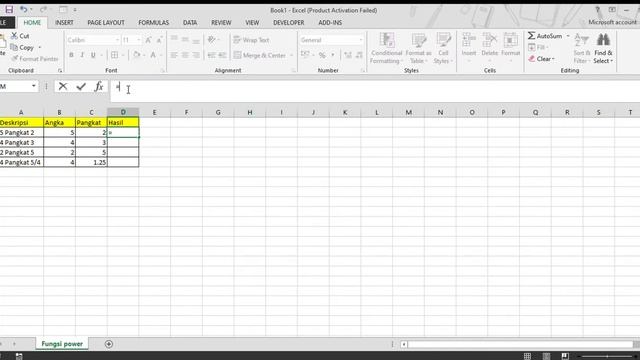This screenshot has height=360, width=640.
Task: Click the Percent Style icon
Action: point(322,55)
